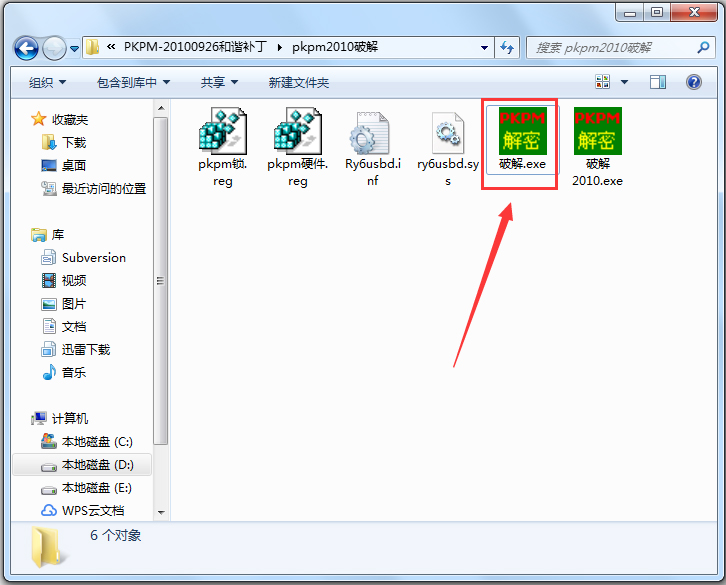Click the navigation pane scrollbar thumb
This screenshot has width=726, height=585.
(161, 281)
